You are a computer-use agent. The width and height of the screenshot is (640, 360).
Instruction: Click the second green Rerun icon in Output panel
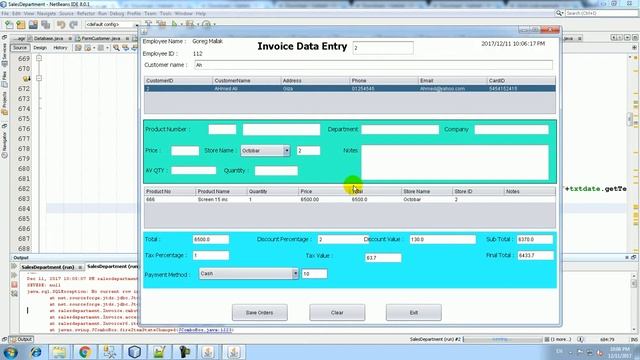(14, 276)
